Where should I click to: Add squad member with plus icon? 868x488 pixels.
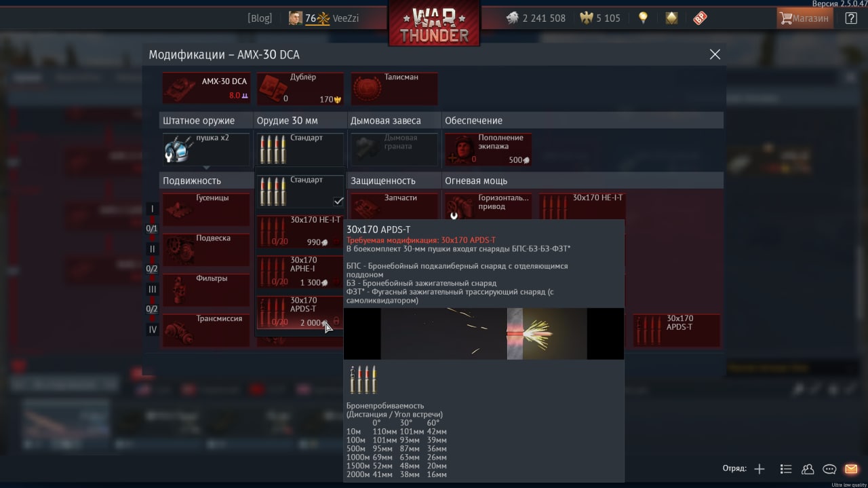point(759,469)
